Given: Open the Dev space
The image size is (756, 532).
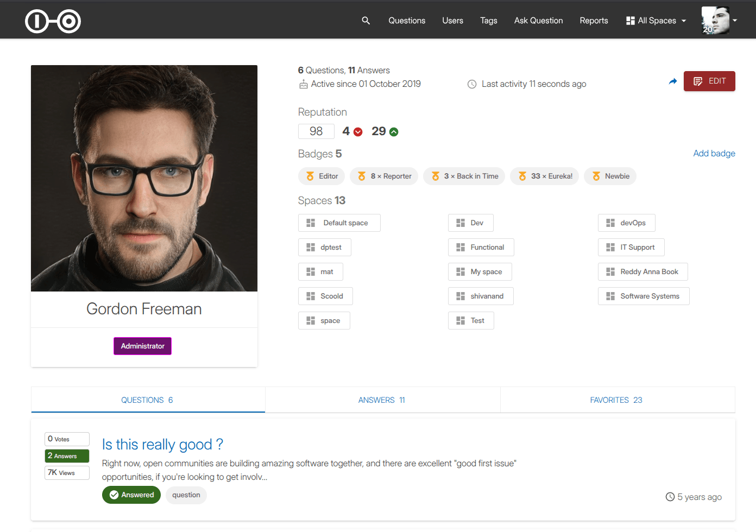Looking at the screenshot, I should point(471,223).
